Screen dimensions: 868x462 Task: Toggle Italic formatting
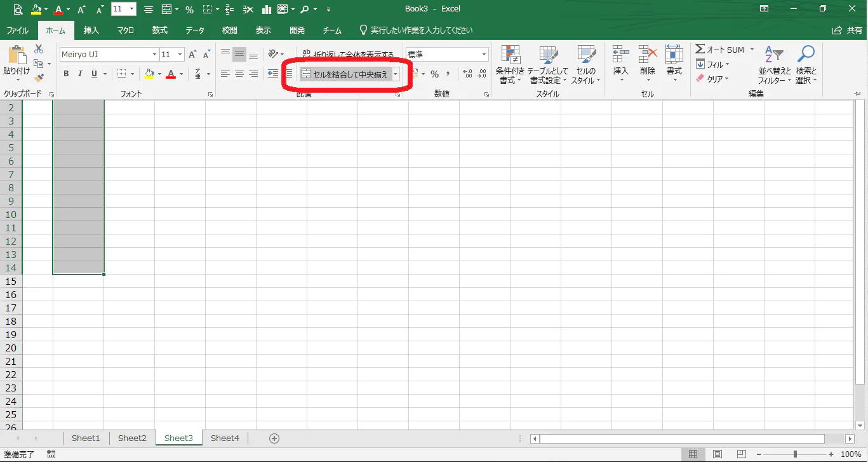(x=80, y=74)
